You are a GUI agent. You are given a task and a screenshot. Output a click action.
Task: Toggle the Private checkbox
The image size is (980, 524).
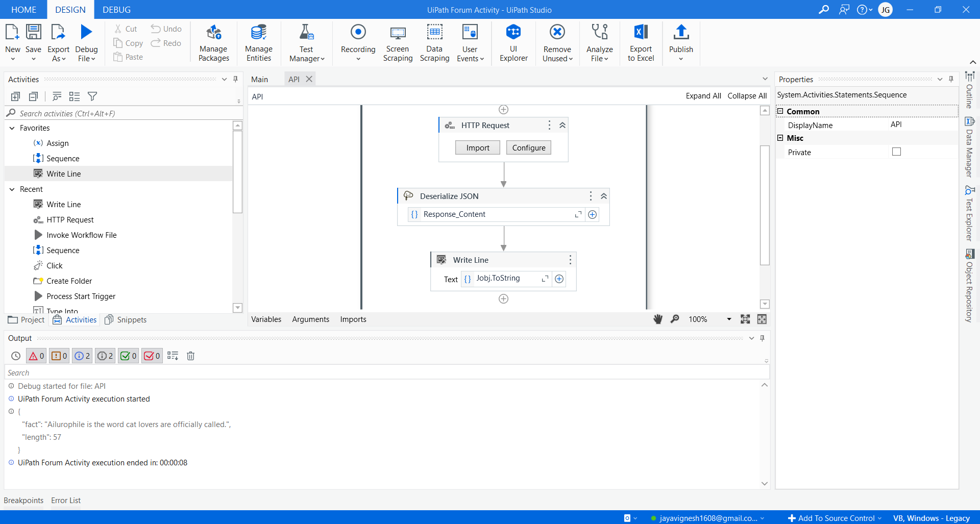click(x=896, y=152)
